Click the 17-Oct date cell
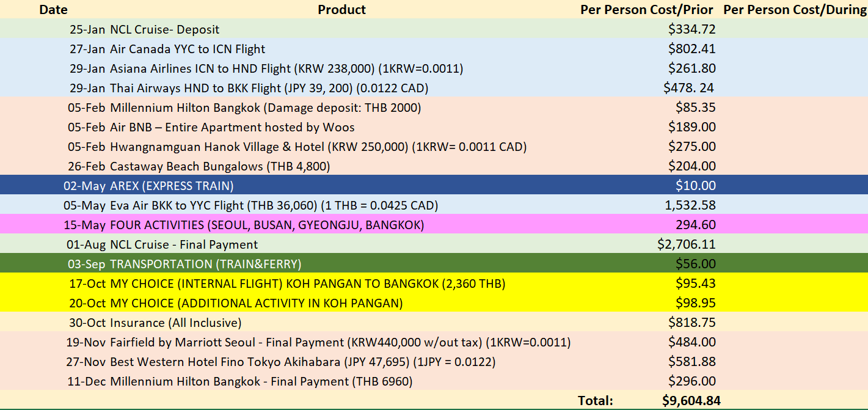Viewport: 868px width, 410px height. point(87,284)
